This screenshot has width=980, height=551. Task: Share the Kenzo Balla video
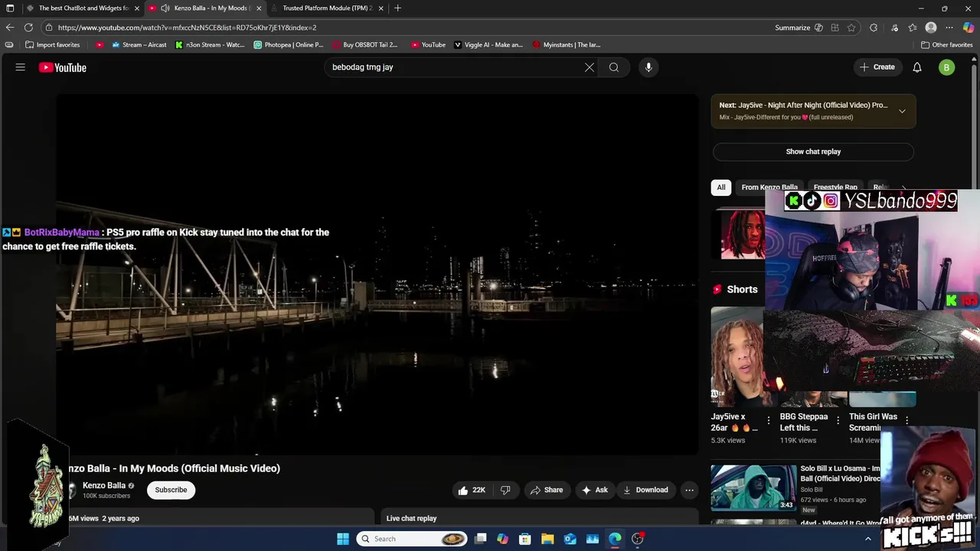pos(547,490)
